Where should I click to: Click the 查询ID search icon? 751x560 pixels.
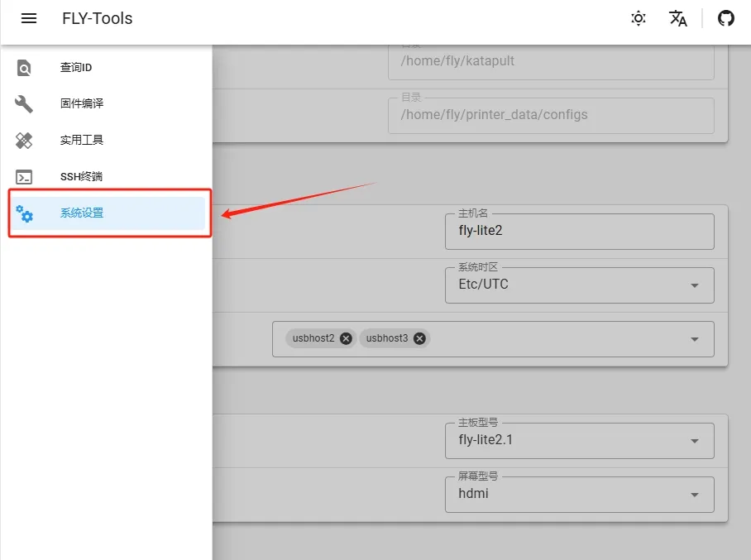click(25, 68)
